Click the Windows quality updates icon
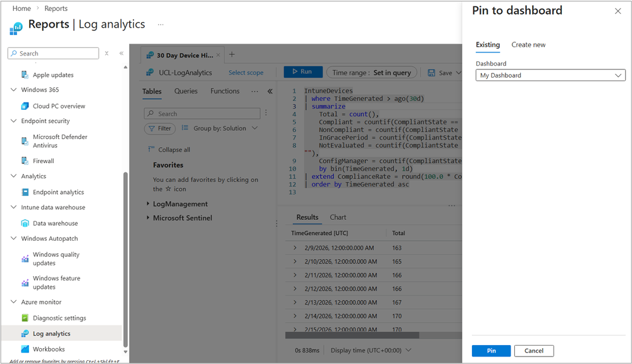 [25, 258]
